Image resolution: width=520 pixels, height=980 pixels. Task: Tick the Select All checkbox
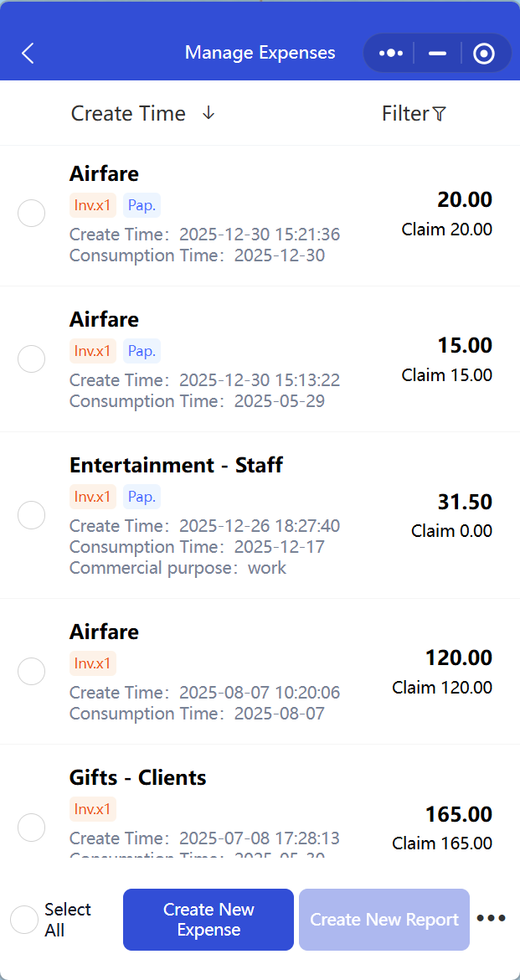(24, 920)
